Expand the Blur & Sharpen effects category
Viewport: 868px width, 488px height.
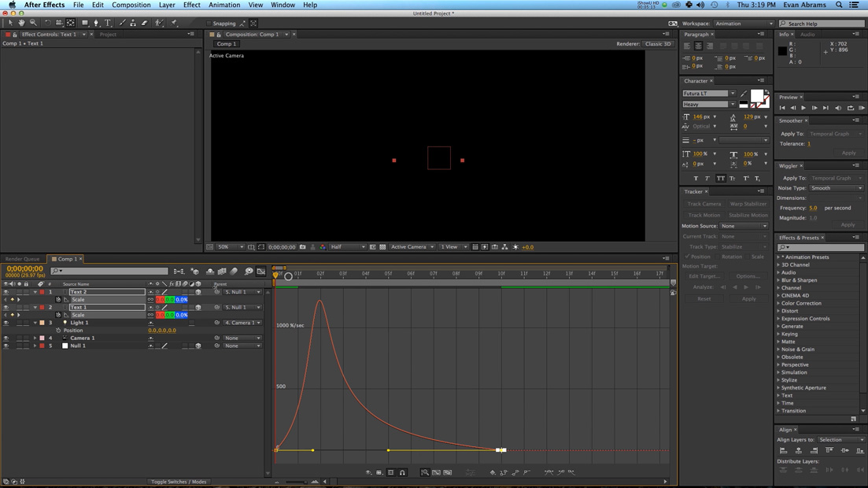pos(778,280)
